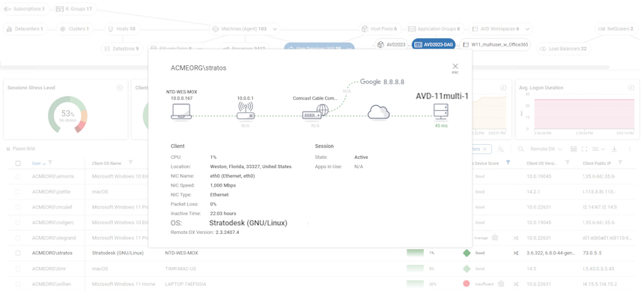
Task: Open active filter on Device Score column
Action: [x=508, y=163]
